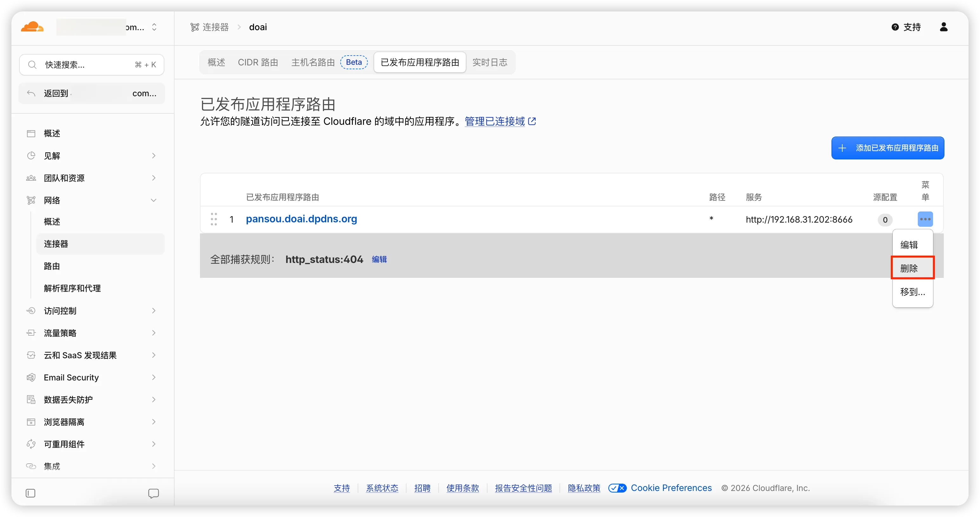Screen dimensions: 980x517
Task: Open 解析程序和代理 in the sidebar
Action: (100, 288)
